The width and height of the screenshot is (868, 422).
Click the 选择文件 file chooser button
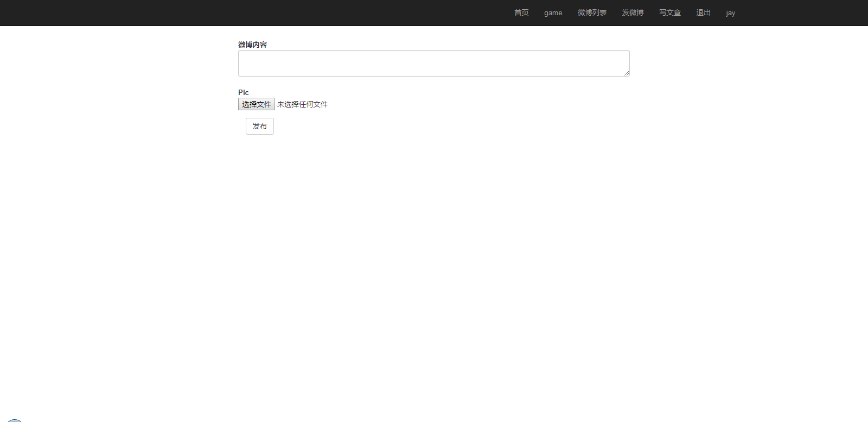[257, 104]
